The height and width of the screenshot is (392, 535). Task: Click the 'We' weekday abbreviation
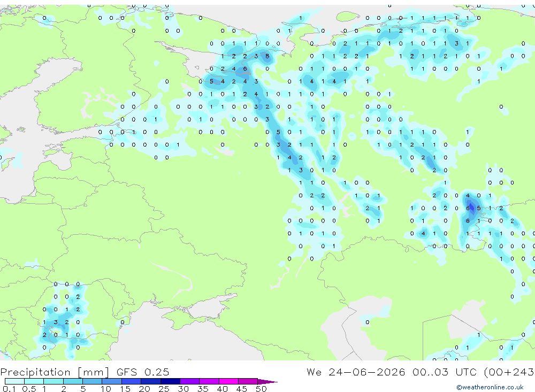314,372
